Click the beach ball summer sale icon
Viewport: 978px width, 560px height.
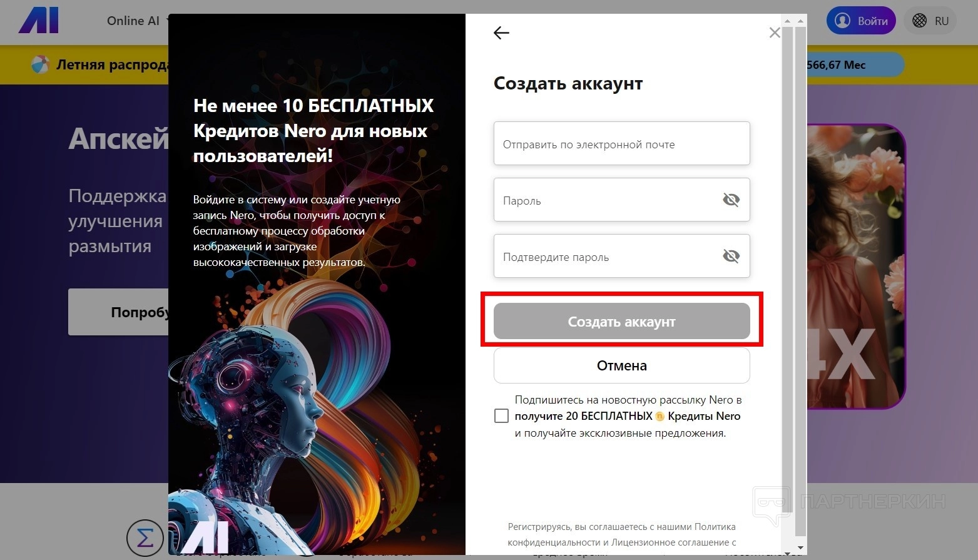40,64
